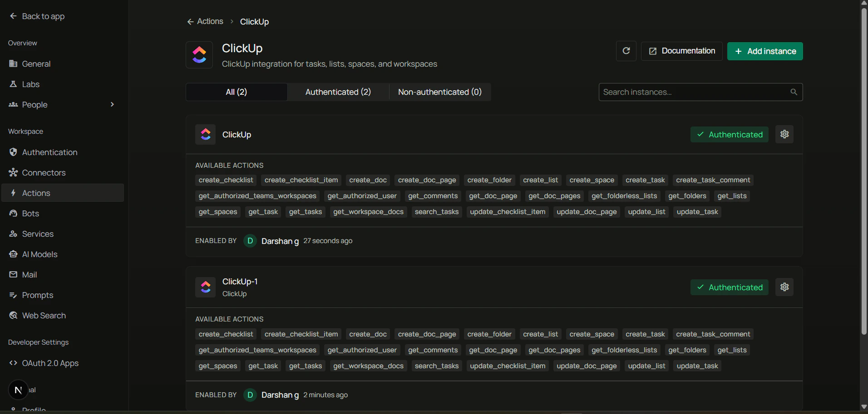Switch to All (2) tab
The height and width of the screenshot is (414, 868).
237,92
